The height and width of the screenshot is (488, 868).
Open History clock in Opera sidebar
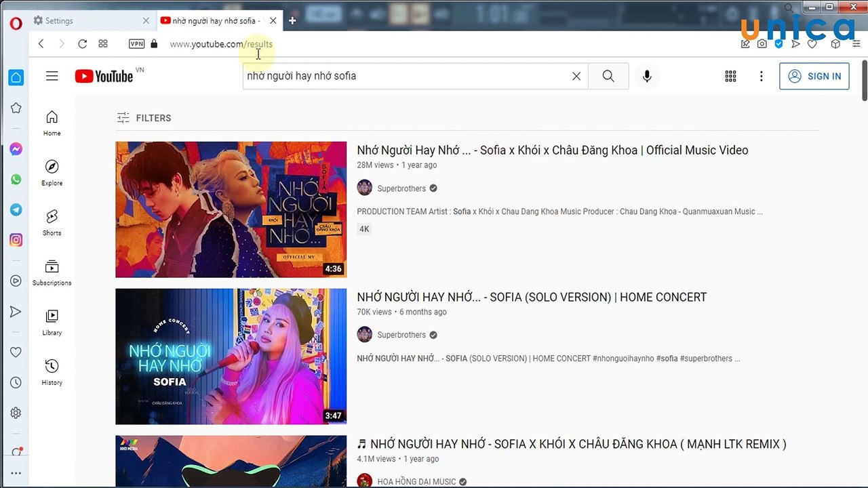click(x=16, y=383)
